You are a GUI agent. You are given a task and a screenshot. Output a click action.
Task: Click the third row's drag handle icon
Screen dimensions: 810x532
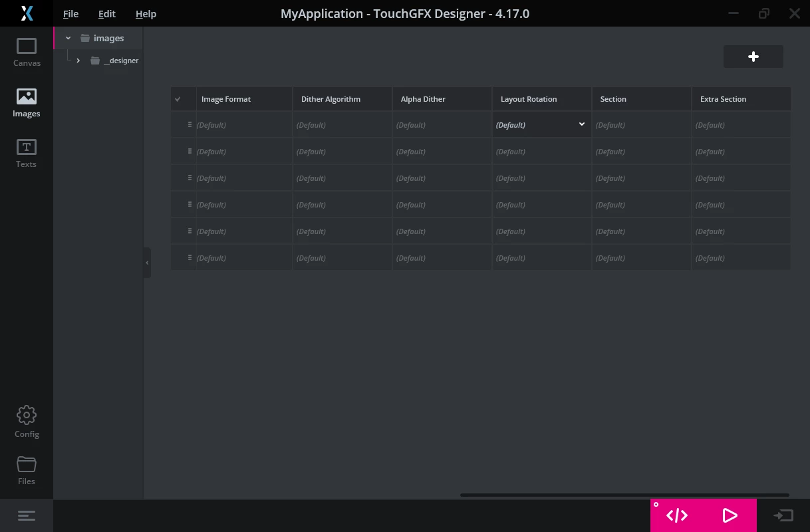tap(190, 178)
